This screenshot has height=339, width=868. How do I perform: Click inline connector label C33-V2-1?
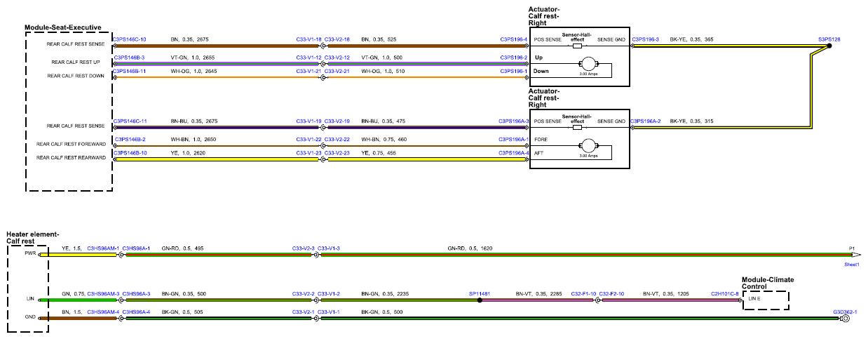[303, 311]
